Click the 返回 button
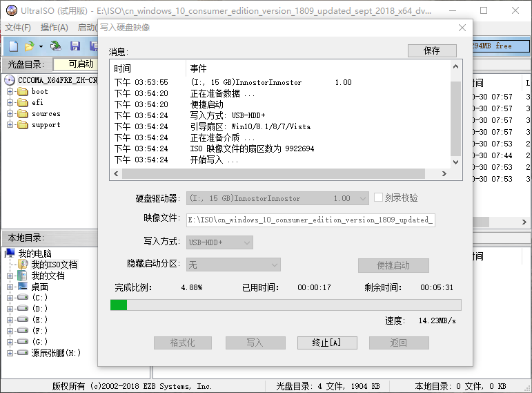This screenshot has height=393, width=532. coord(399,343)
